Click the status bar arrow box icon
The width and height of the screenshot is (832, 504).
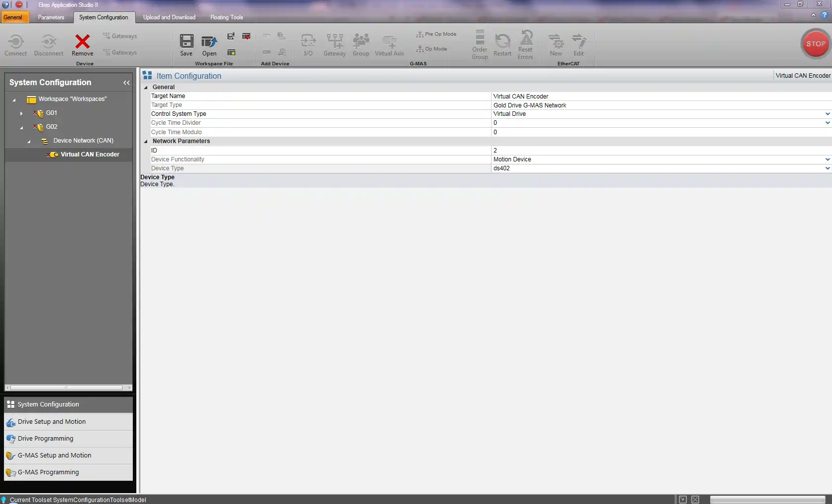(x=683, y=500)
